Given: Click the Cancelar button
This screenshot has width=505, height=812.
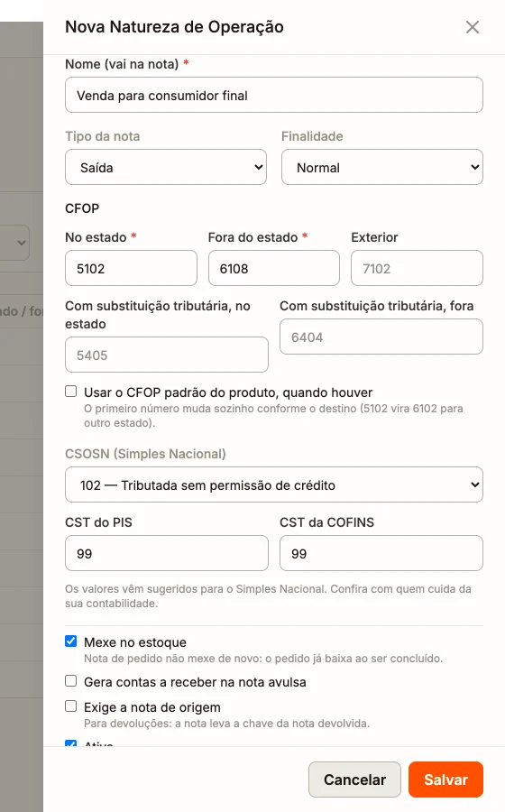Looking at the screenshot, I should click(354, 780).
